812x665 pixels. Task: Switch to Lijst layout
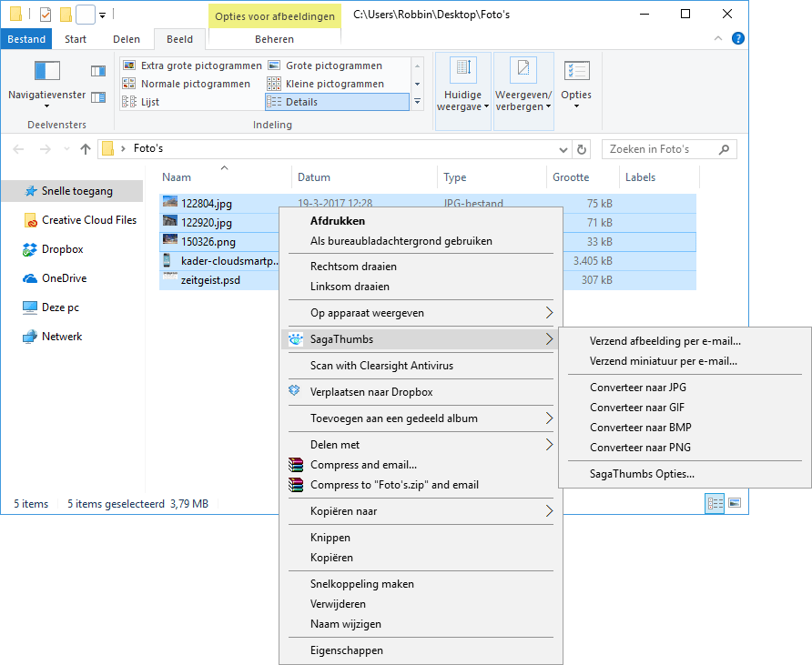(141, 101)
